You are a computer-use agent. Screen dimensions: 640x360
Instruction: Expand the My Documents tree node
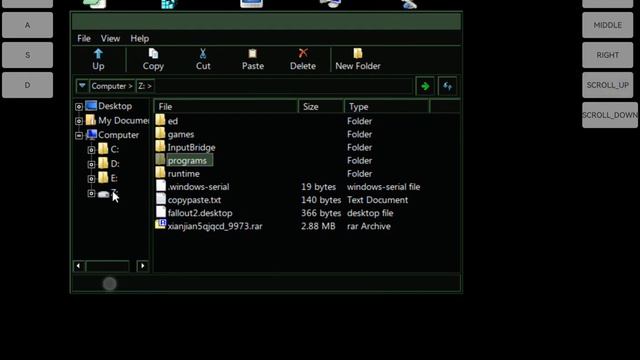click(x=79, y=121)
